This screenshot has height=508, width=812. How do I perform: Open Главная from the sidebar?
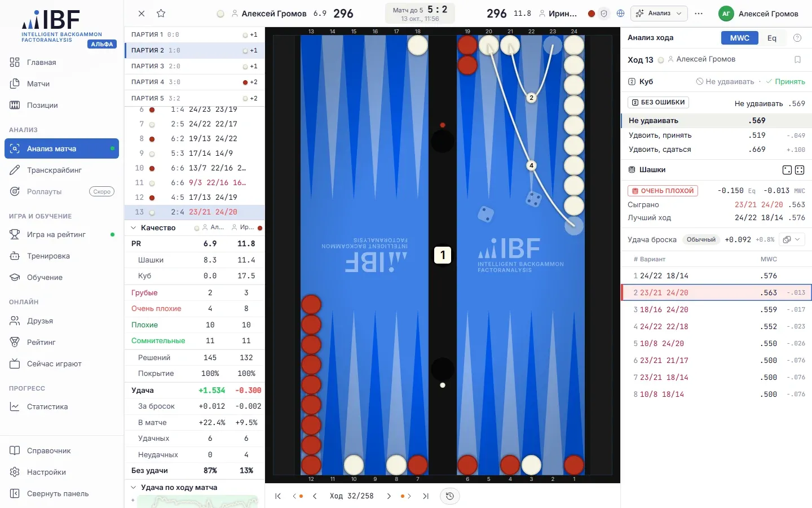click(61, 63)
